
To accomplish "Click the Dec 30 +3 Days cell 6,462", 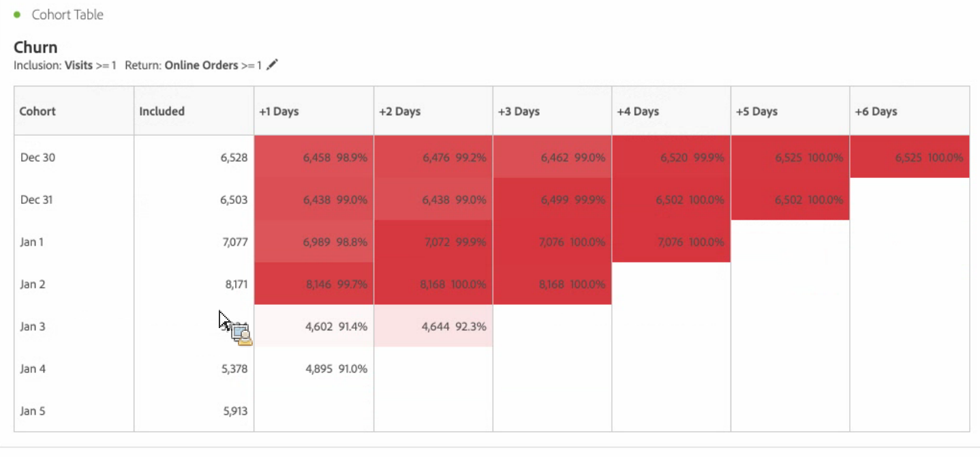I will click(x=552, y=157).
